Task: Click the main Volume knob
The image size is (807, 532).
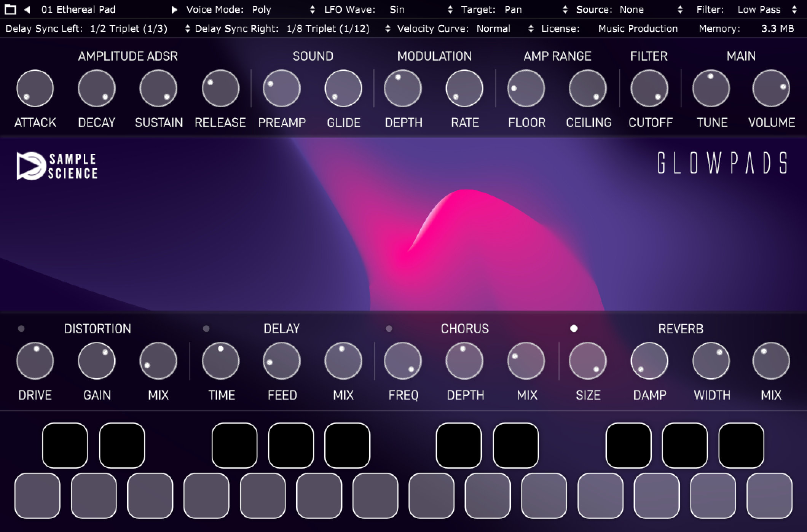Action: 771,88
